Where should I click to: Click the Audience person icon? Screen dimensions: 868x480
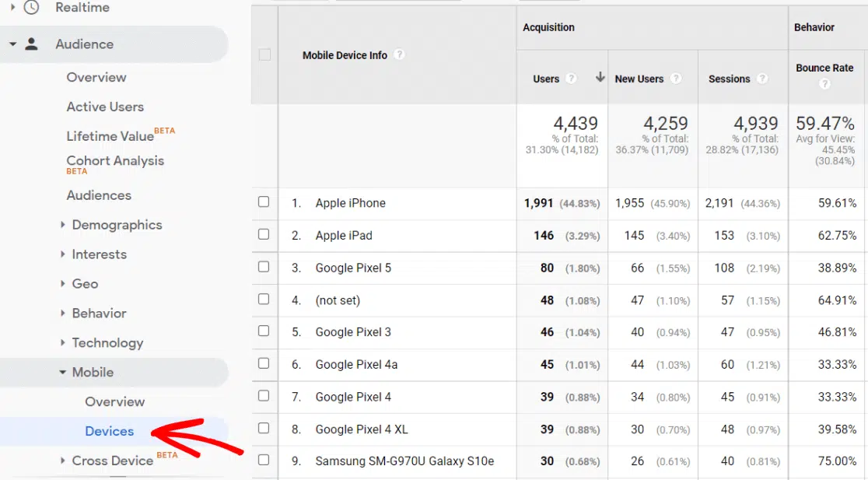[x=31, y=44]
